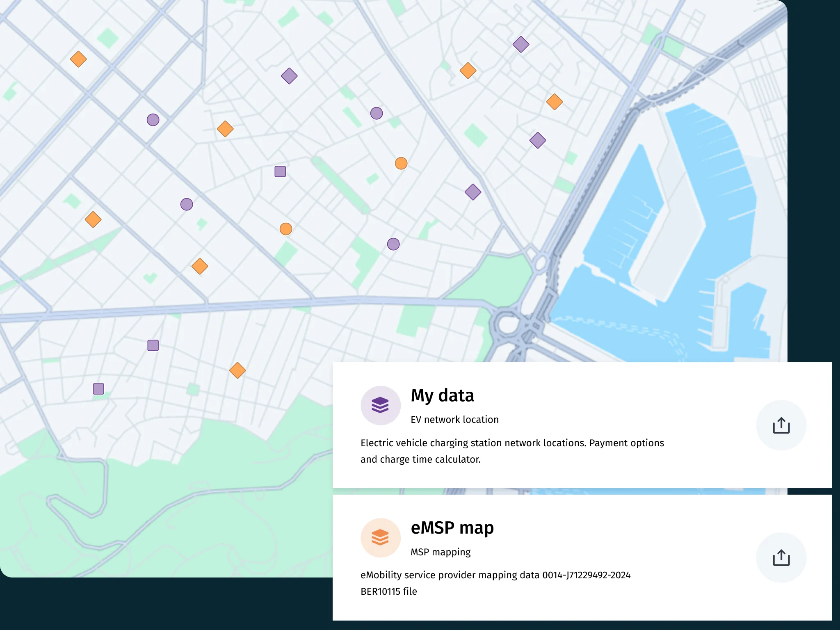
Task: Select the orange circle marker left of the purple diamond
Action: pyautogui.click(x=401, y=163)
